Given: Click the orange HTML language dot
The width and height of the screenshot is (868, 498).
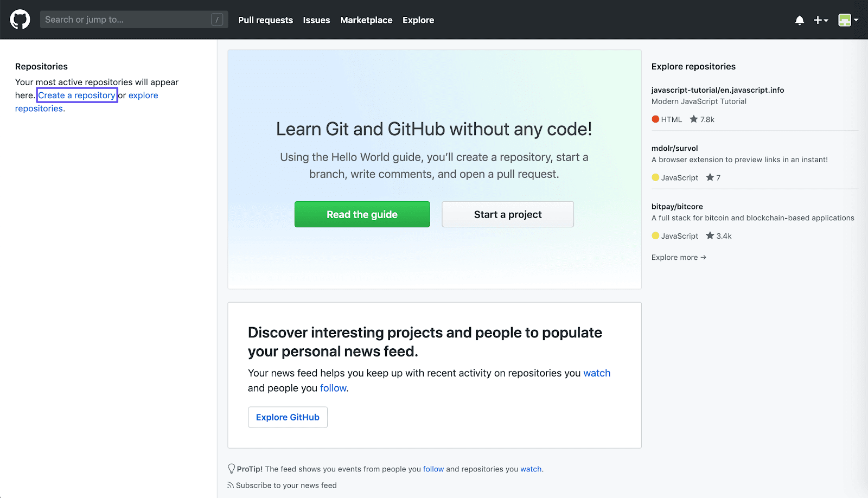Looking at the screenshot, I should click(x=654, y=119).
